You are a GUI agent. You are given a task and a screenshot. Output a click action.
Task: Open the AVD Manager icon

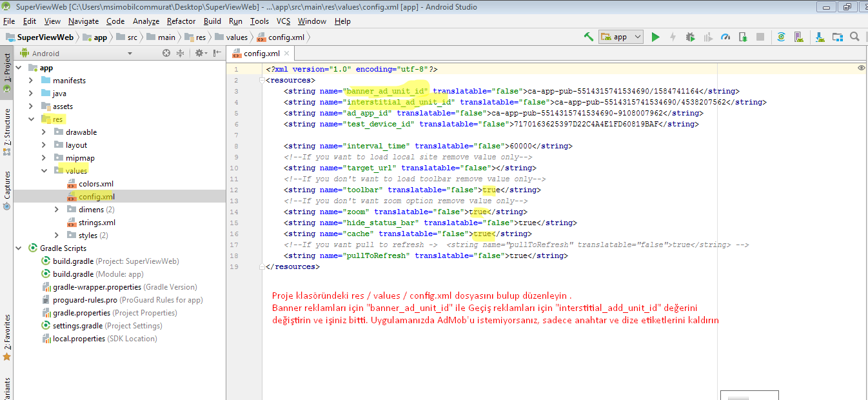(x=798, y=37)
